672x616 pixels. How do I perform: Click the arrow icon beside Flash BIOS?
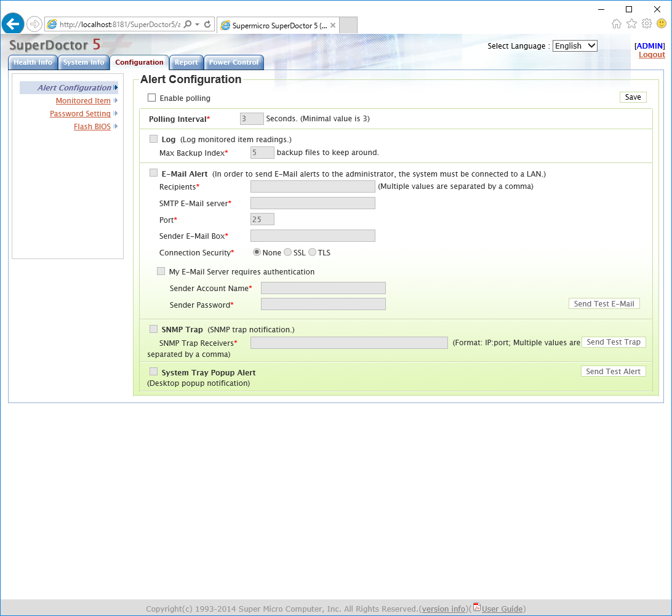(x=116, y=126)
